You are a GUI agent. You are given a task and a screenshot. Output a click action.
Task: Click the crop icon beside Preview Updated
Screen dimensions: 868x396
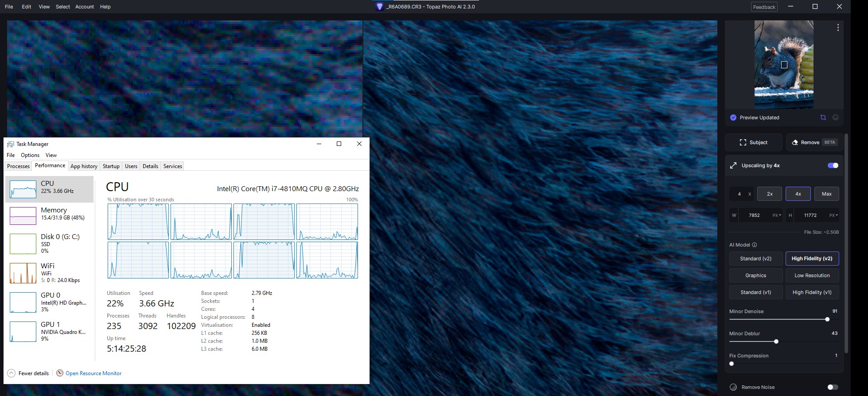(x=823, y=118)
